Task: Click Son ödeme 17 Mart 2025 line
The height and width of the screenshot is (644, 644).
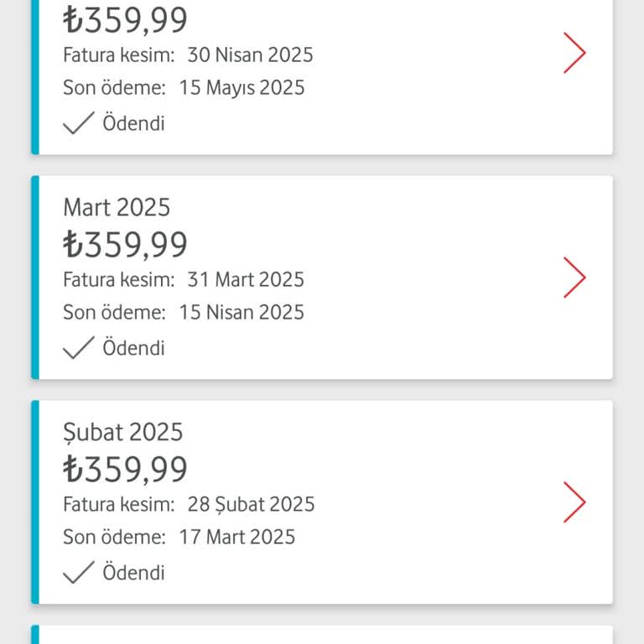Action: click(179, 537)
